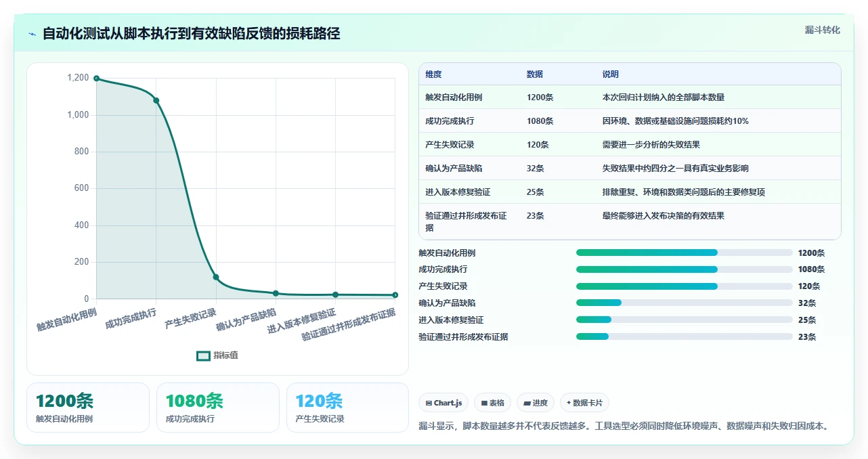
Task: Click x-axis label 验证通过并形成发布证据
Action: click(x=349, y=325)
